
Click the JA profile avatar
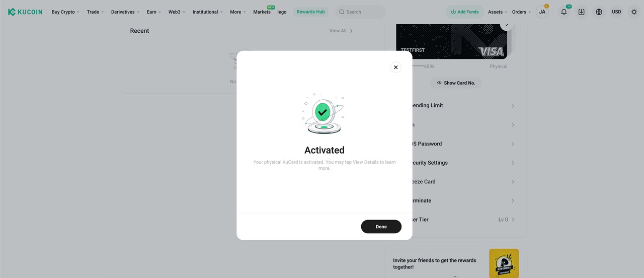(542, 12)
